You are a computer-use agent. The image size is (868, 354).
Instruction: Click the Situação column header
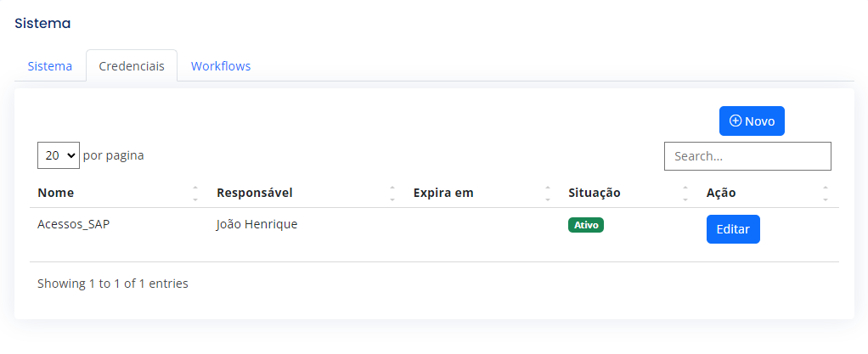[x=594, y=193]
